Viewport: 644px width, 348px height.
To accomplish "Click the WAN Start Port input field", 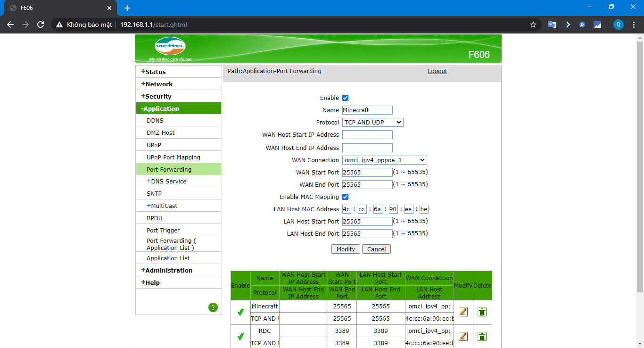I will click(367, 173).
